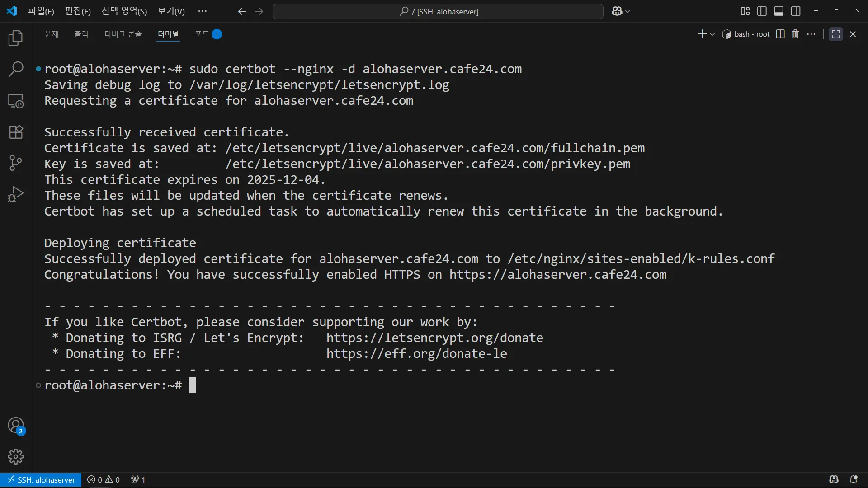Expand hidden menu bar items ellipsis
The height and width of the screenshot is (488, 868).
[203, 11]
